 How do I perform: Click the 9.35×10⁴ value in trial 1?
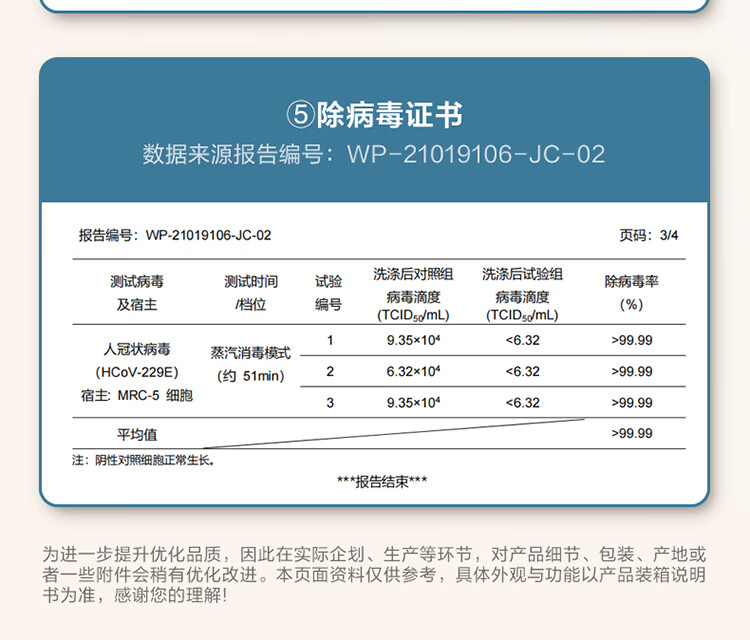point(413,340)
